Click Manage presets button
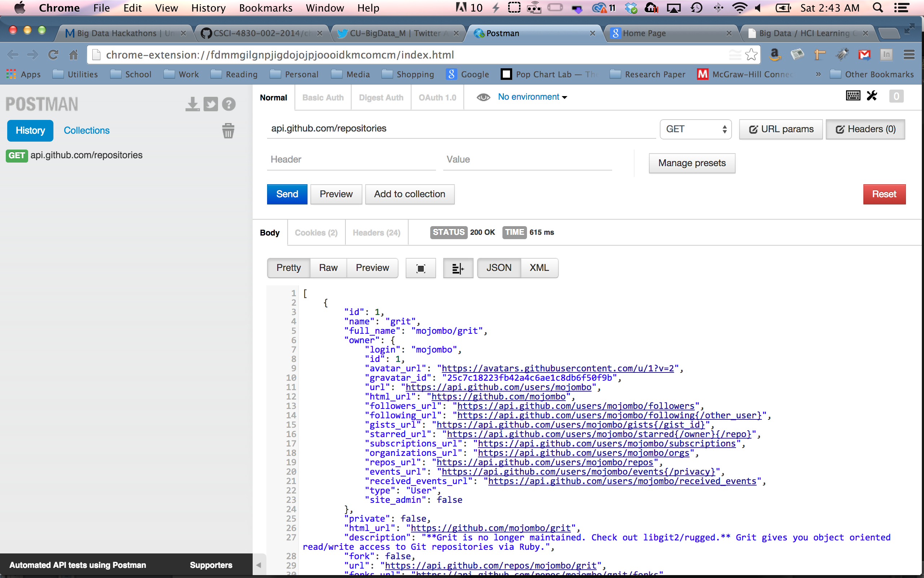This screenshot has height=578, width=924. [x=692, y=163]
